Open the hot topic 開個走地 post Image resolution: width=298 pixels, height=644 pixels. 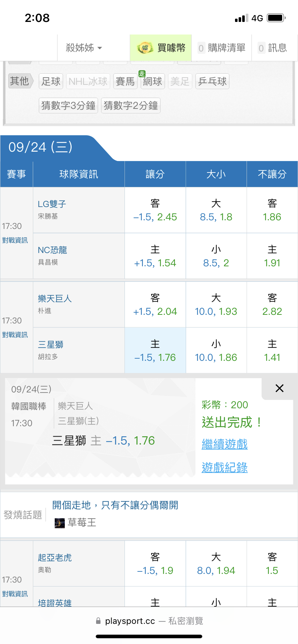(115, 505)
